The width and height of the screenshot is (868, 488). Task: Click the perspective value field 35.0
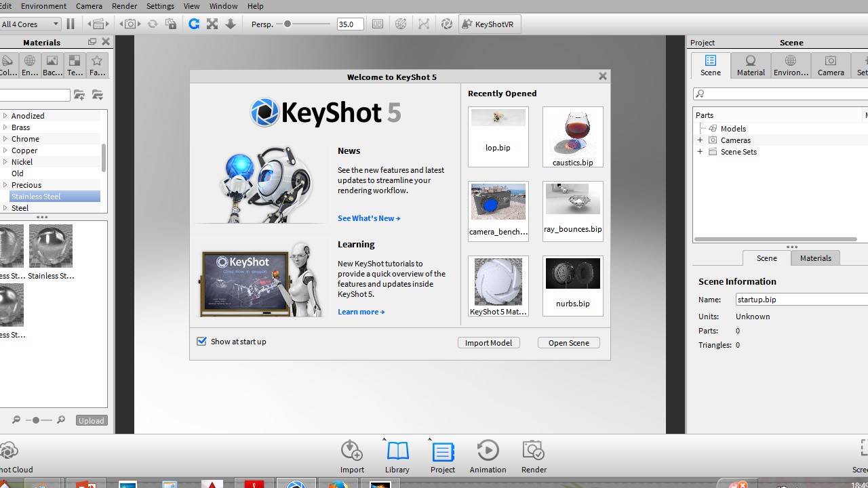[350, 24]
